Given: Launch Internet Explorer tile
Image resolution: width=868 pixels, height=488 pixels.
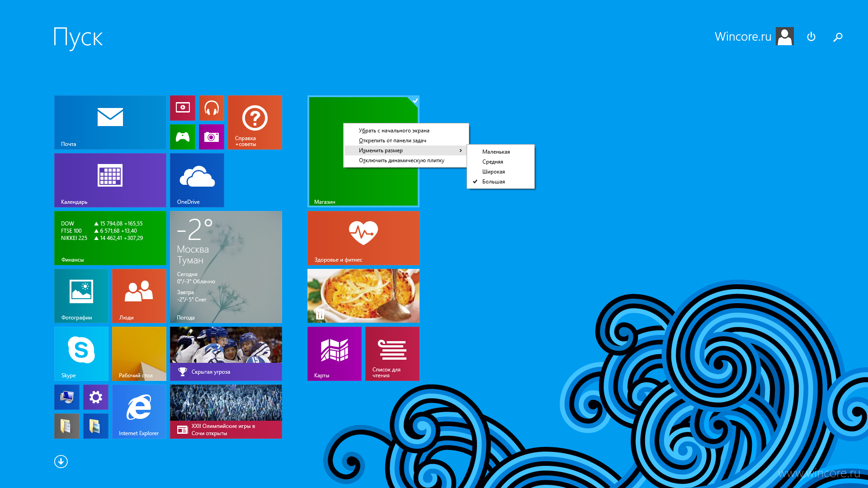Looking at the screenshot, I should pos(139,411).
